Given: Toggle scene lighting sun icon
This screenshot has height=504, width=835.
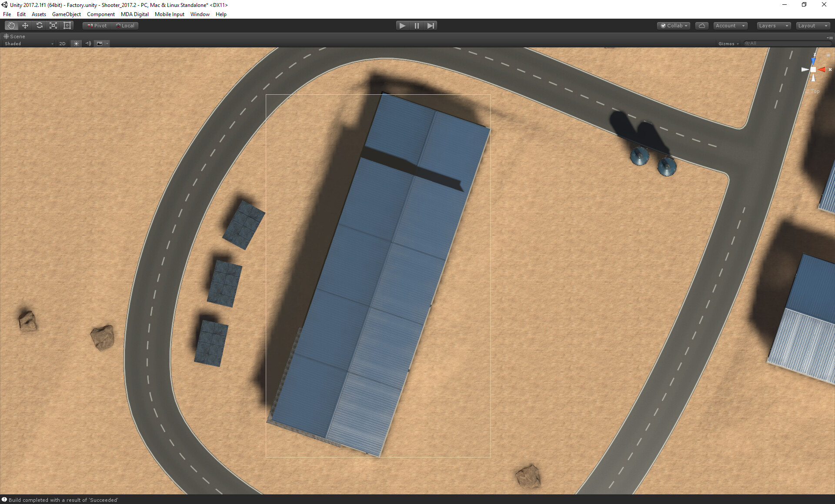Looking at the screenshot, I should [x=76, y=43].
